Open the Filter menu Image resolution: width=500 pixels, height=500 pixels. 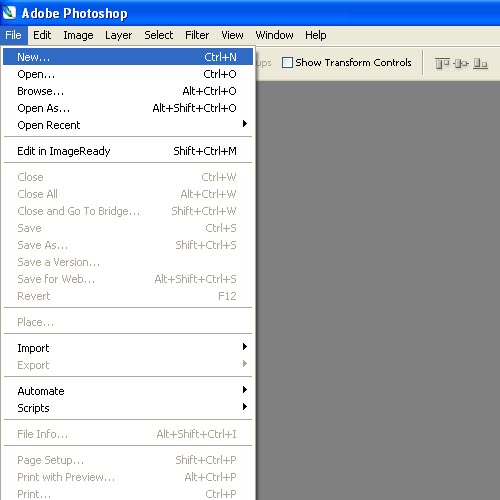pos(197,35)
